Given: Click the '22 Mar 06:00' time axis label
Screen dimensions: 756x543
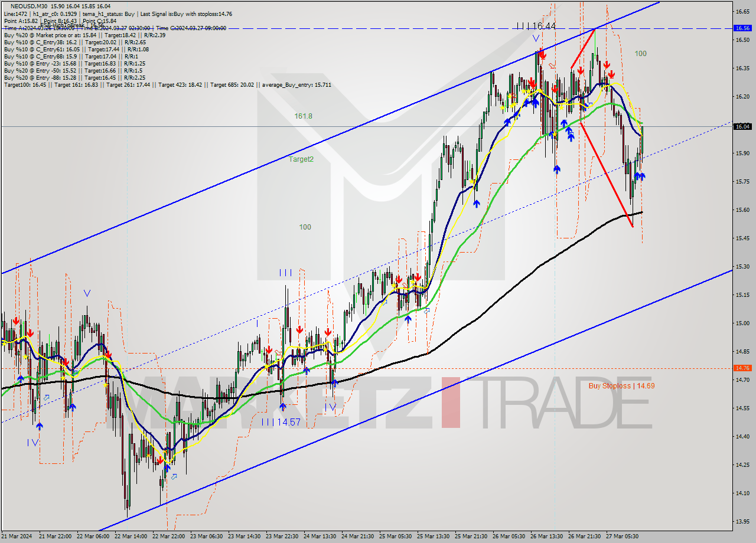Looking at the screenshot, I should (x=93, y=537).
